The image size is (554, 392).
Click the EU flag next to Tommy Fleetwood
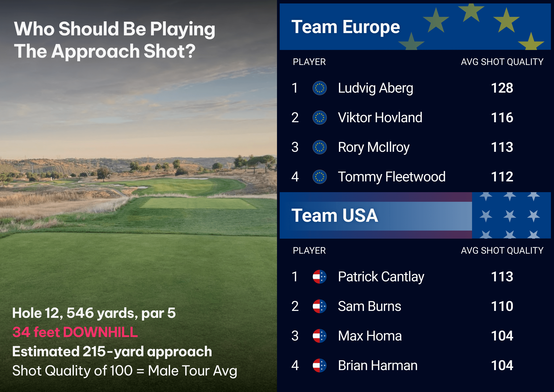coord(319,177)
